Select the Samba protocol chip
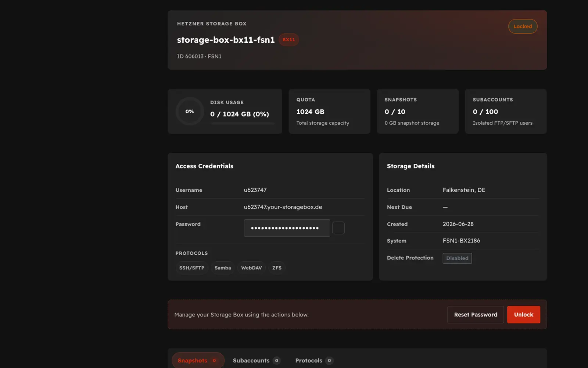The image size is (588, 368). (223, 268)
